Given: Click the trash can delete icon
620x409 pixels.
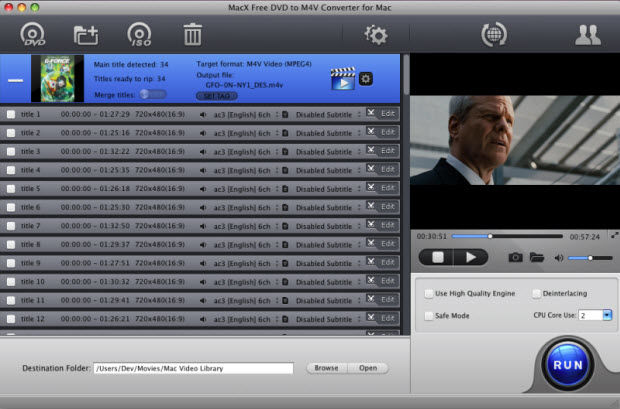Looking at the screenshot, I should (x=193, y=34).
